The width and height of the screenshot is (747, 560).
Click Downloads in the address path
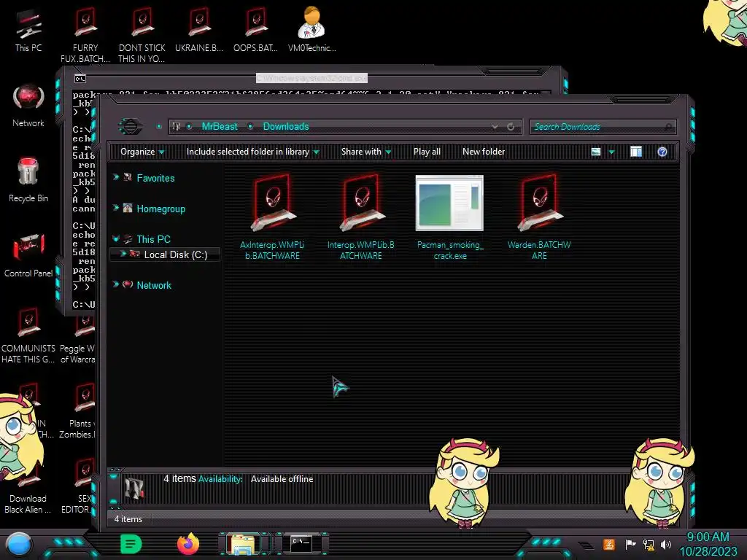286,126
